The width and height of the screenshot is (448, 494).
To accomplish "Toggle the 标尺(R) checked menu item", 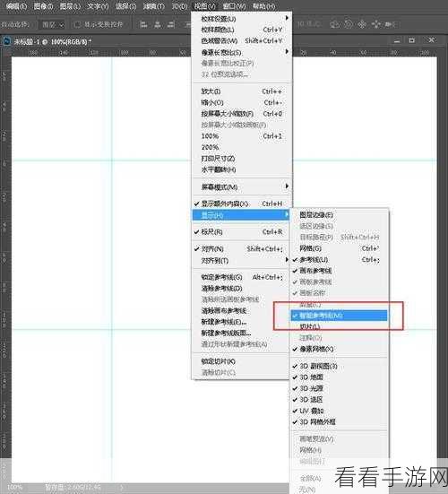I will pyautogui.click(x=240, y=232).
